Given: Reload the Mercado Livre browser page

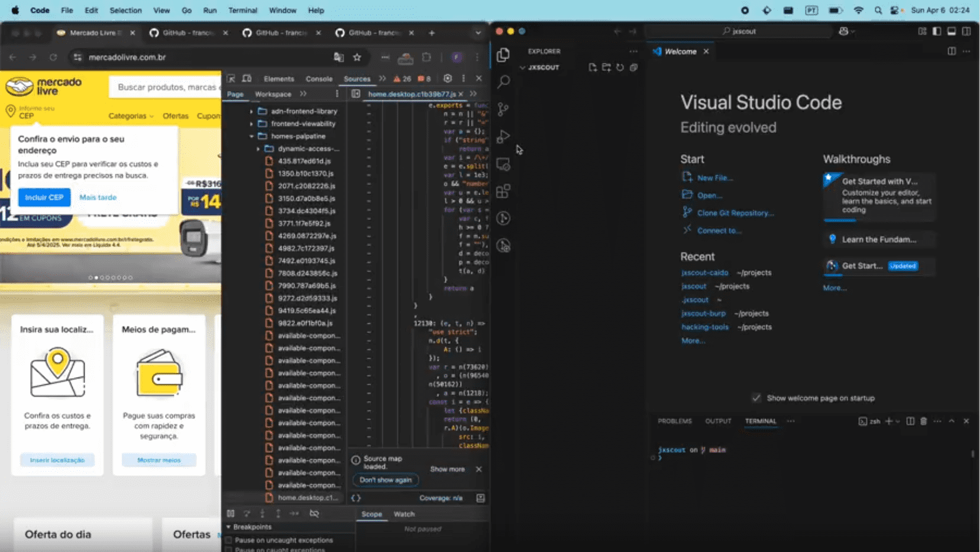Looking at the screenshot, I should point(53,57).
